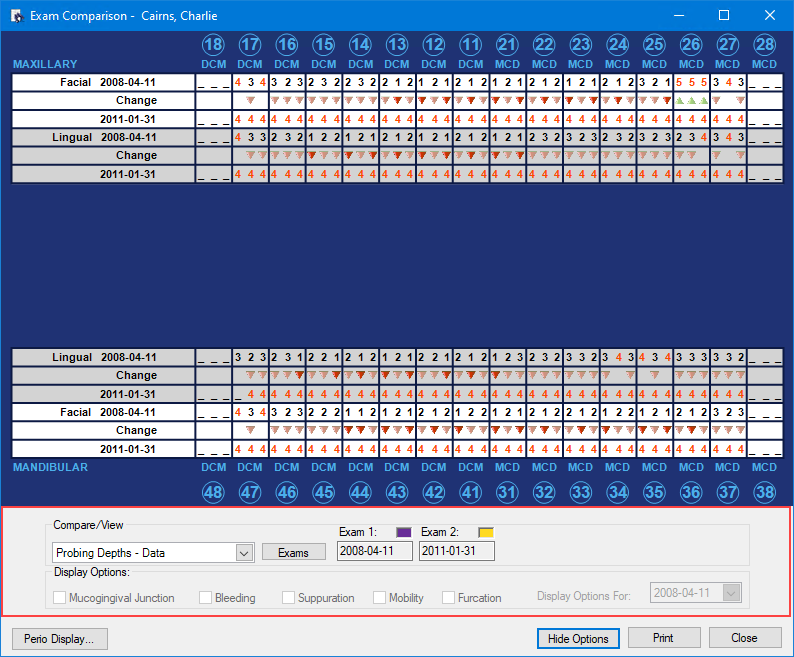
Task: Click maxillary tooth number 18 icon
Action: [x=213, y=44]
